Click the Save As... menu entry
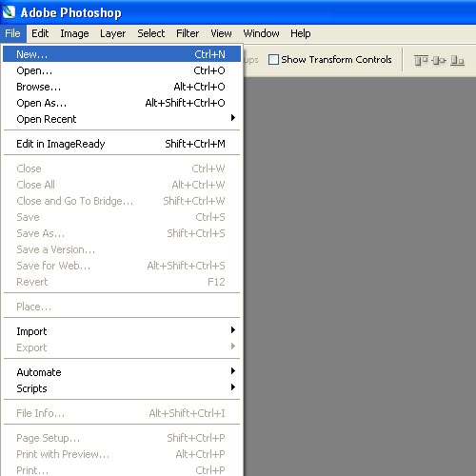The image size is (476, 476). (x=122, y=233)
